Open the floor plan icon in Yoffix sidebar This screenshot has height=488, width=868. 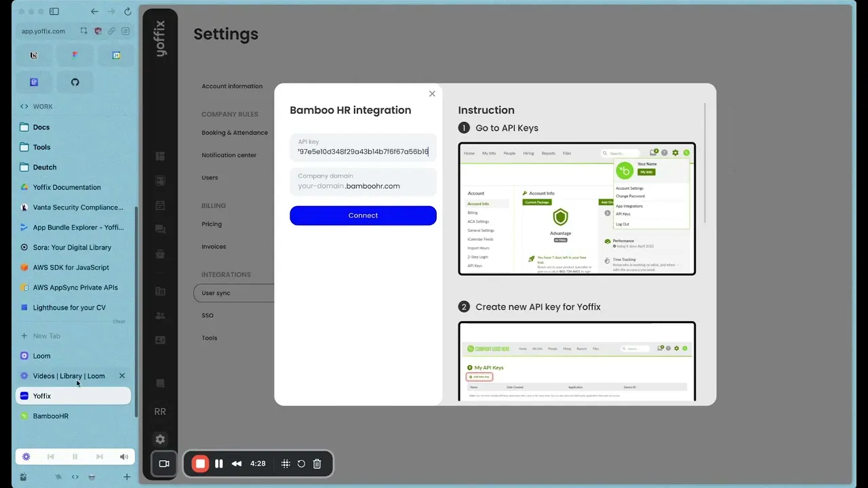point(160,181)
